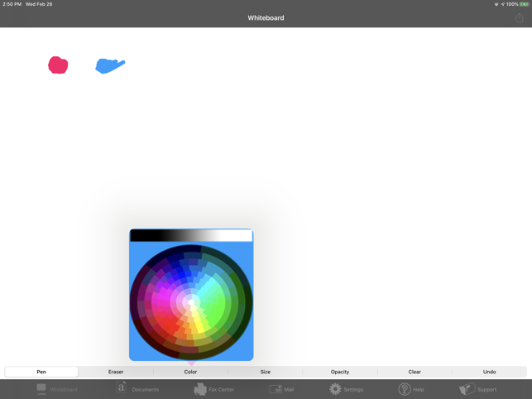Tap the time display 2:50 PM
This screenshot has width=532, height=399.
(x=12, y=4)
